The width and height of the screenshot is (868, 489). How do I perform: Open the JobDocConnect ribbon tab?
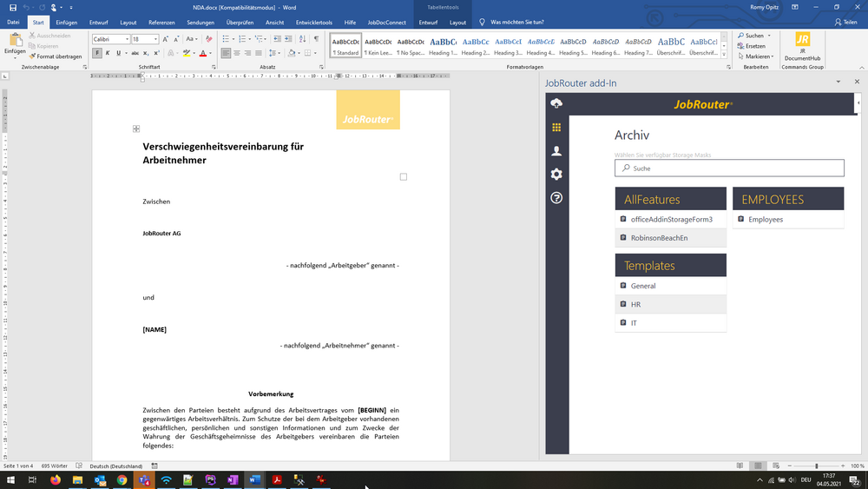(x=386, y=23)
